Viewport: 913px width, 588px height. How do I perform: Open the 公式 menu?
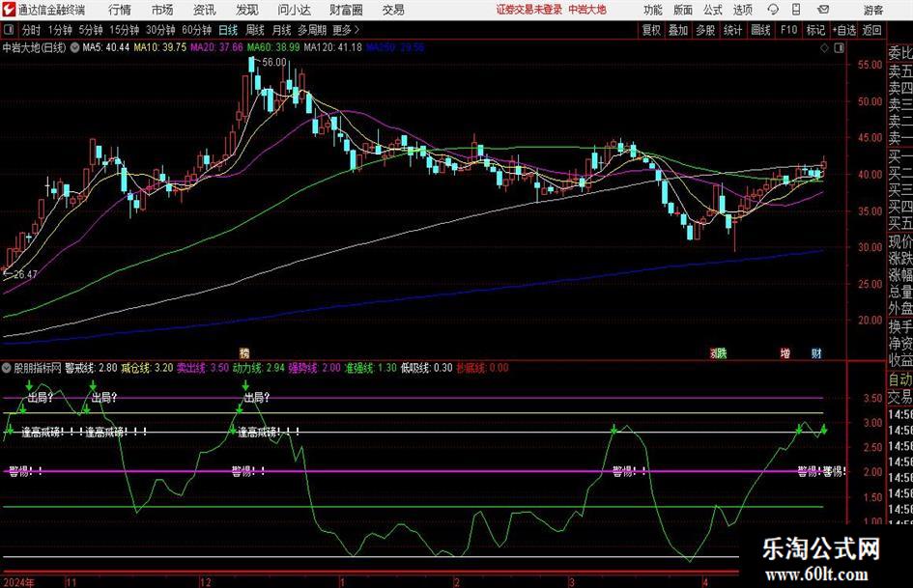(x=713, y=10)
